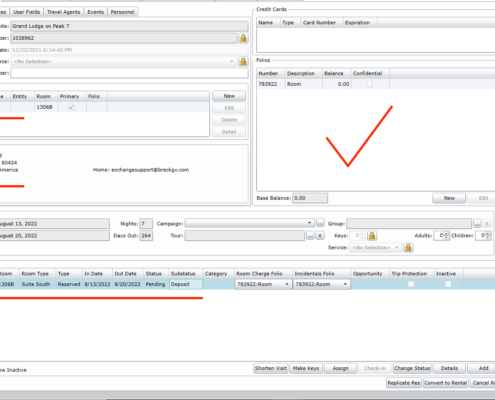Select the Deposit substatus cell
The image size is (495, 400).
[x=186, y=284]
